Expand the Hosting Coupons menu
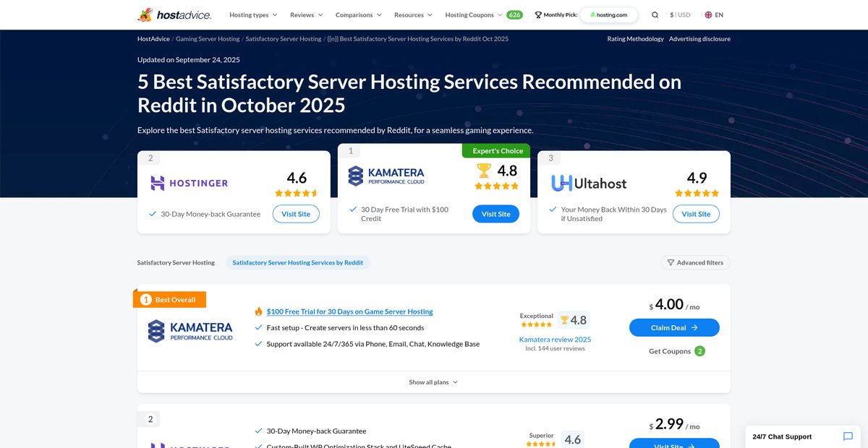Image resolution: width=868 pixels, height=448 pixels. [x=474, y=14]
